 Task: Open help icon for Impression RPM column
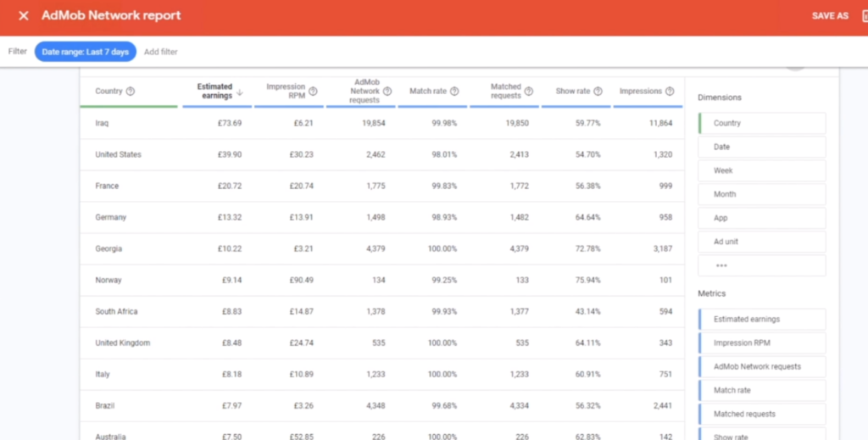point(313,92)
